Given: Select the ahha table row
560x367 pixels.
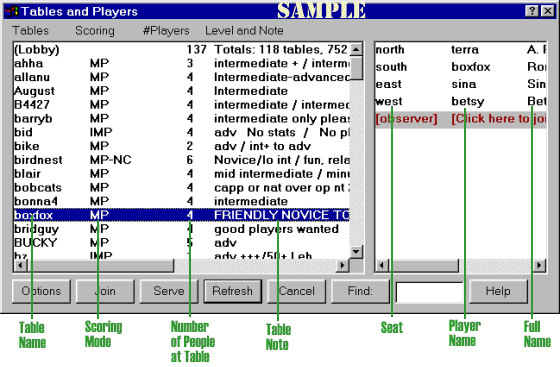Looking at the screenshot, I should 181,63.
